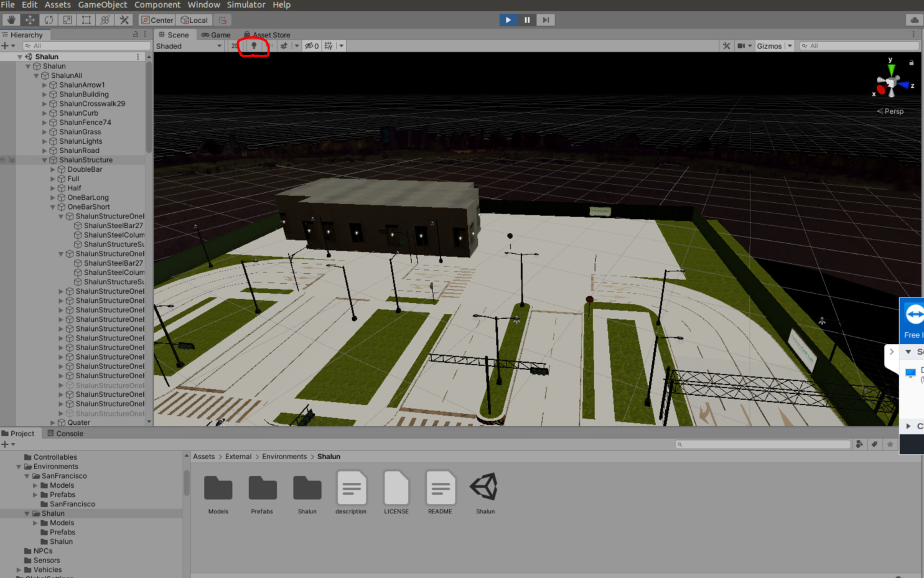Collapse SanFrancisco folder in Project tree

pos(27,476)
